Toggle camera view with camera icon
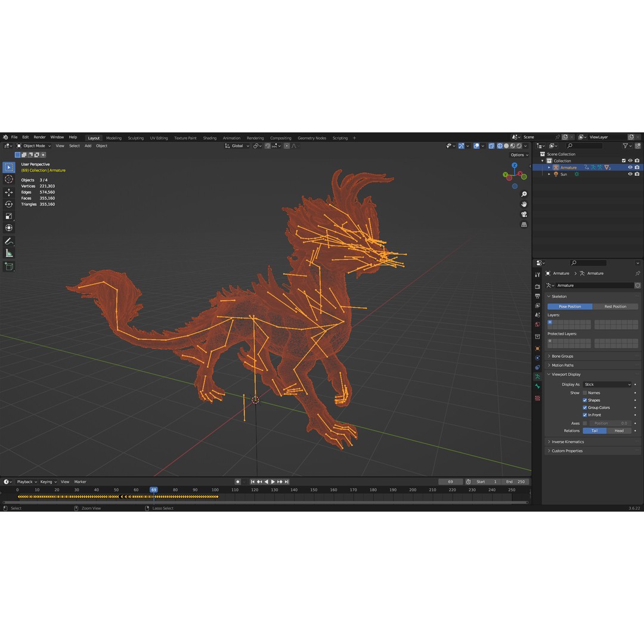644x644 pixels. (x=524, y=215)
